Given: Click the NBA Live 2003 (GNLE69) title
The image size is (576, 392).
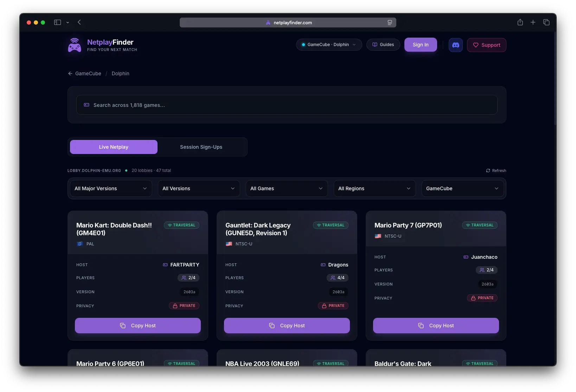Looking at the screenshot, I should (x=262, y=363).
